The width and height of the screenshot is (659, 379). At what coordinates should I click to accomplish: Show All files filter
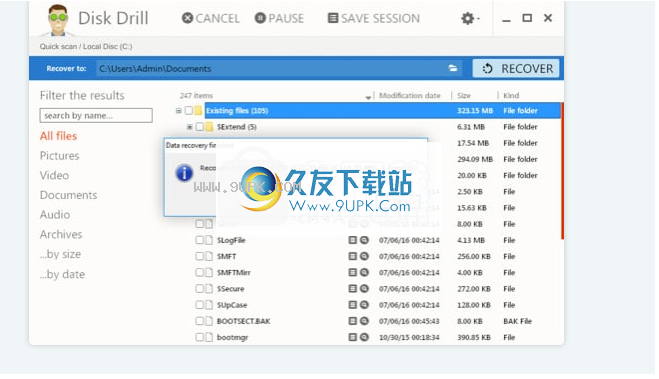58,136
